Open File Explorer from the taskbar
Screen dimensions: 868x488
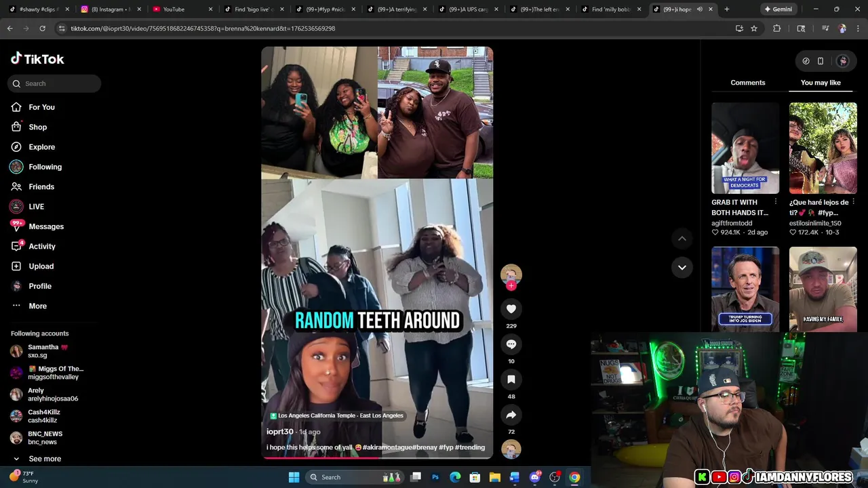[x=494, y=477]
